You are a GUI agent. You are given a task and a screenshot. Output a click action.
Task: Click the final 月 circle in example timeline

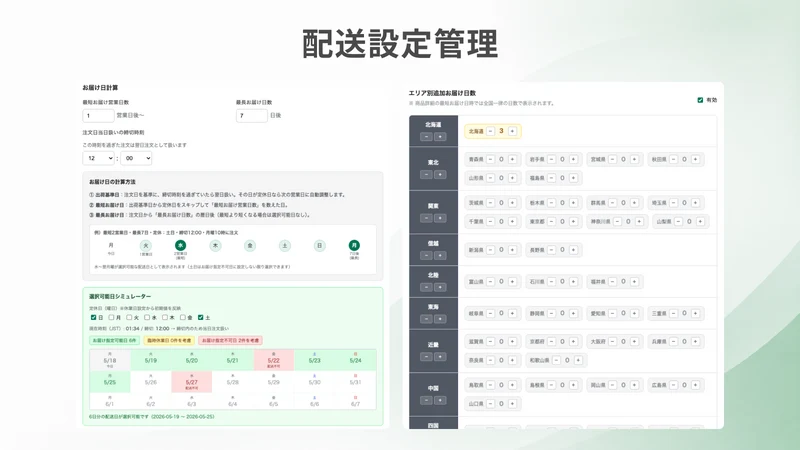[354, 245]
